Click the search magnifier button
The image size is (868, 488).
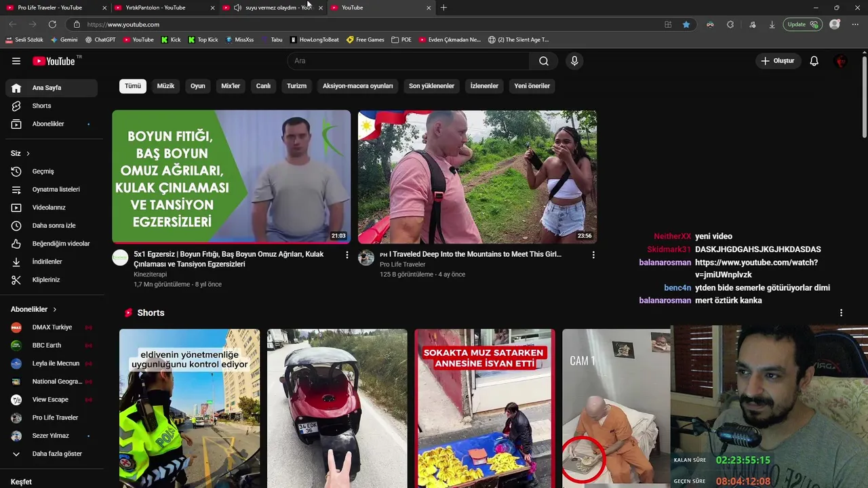click(544, 61)
